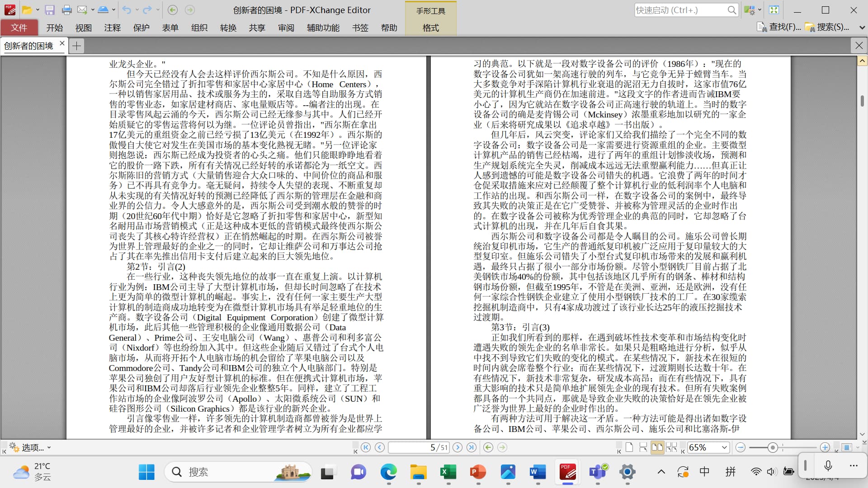Go to next page arrow
Viewport: 868px width, 488px height.
point(458,447)
